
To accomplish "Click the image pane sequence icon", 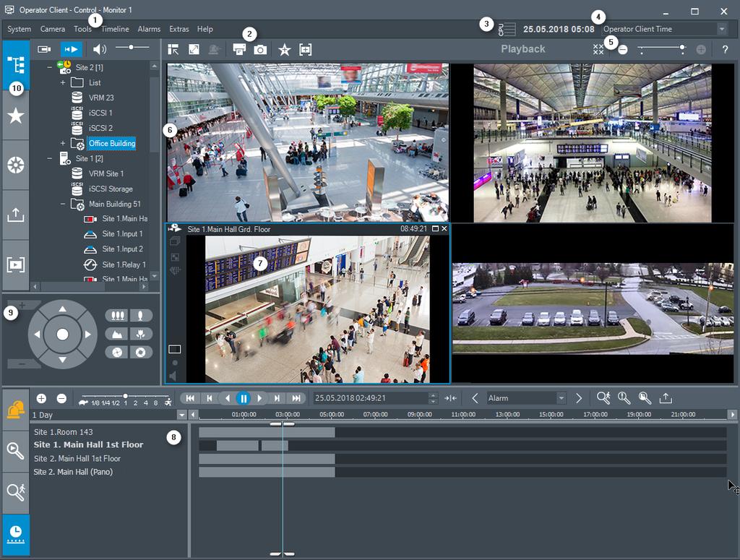I will (173, 49).
